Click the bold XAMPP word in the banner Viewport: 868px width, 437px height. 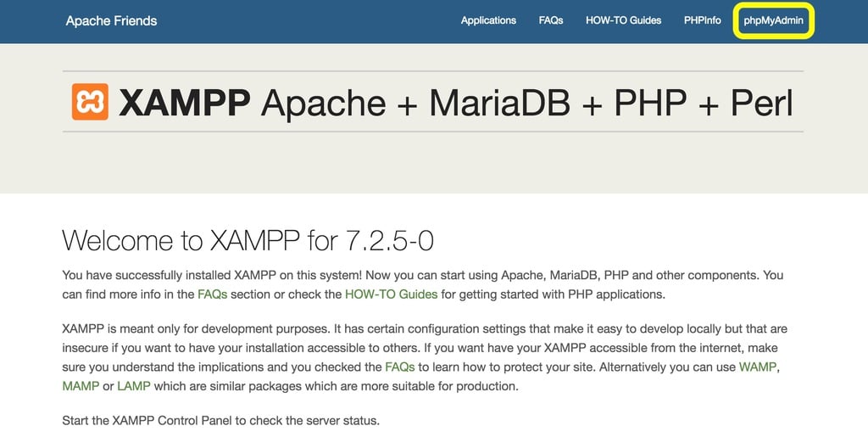184,103
